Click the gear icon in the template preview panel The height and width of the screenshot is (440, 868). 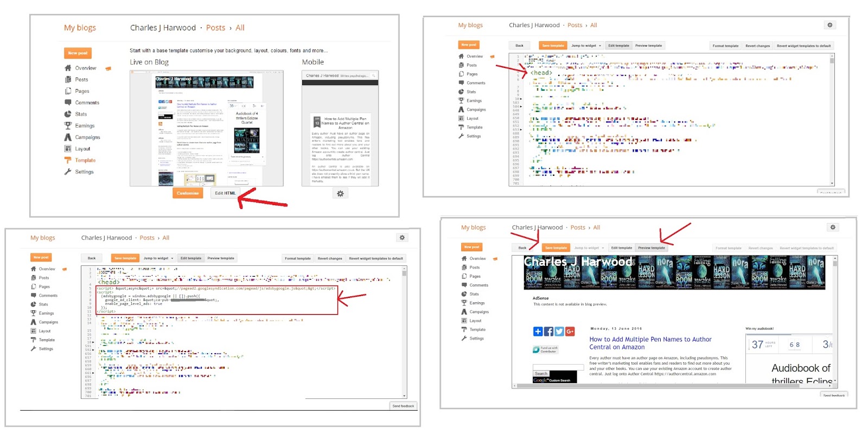point(833,227)
